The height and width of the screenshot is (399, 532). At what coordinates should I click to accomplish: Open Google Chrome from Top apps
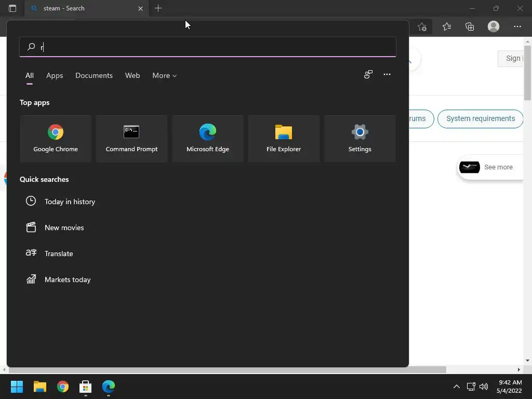(x=56, y=139)
